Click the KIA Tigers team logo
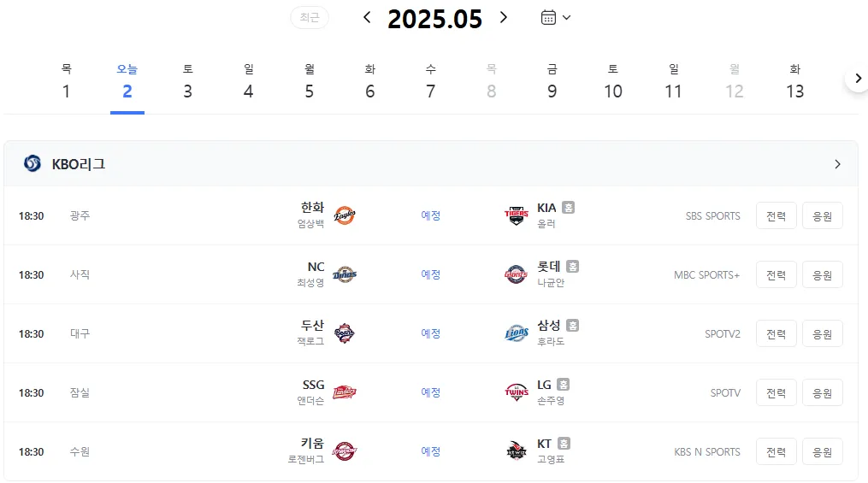This screenshot has height=483, width=868. 516,215
